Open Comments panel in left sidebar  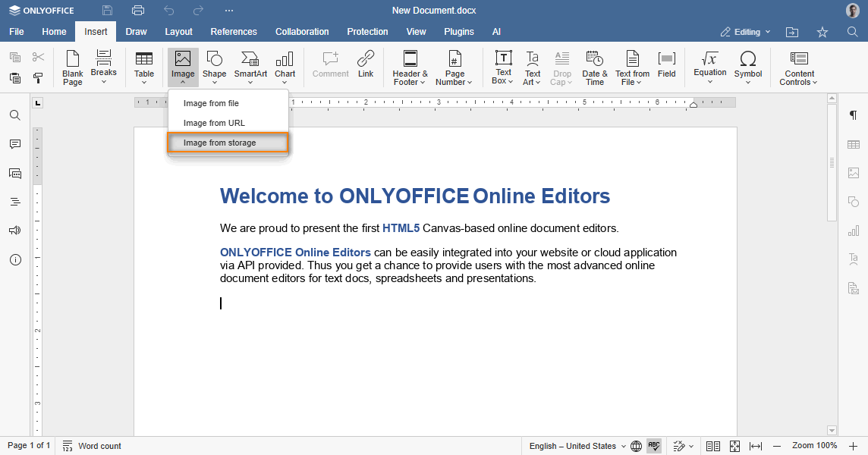pos(15,144)
